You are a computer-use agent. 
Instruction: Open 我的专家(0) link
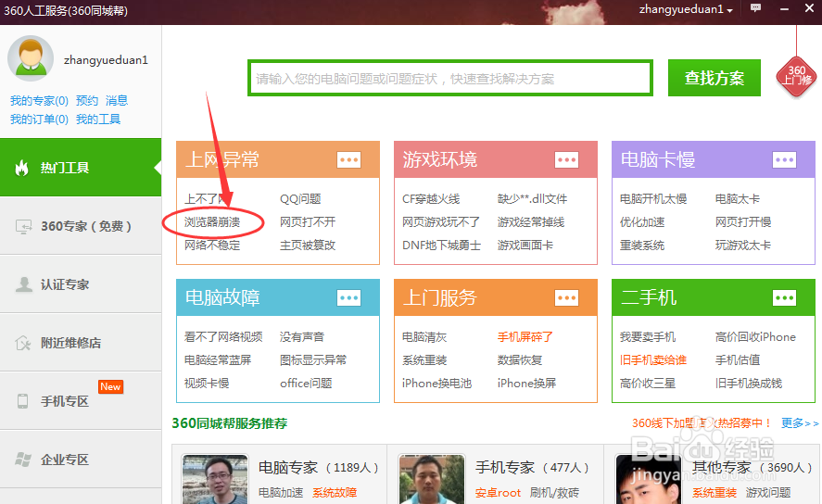(39, 101)
